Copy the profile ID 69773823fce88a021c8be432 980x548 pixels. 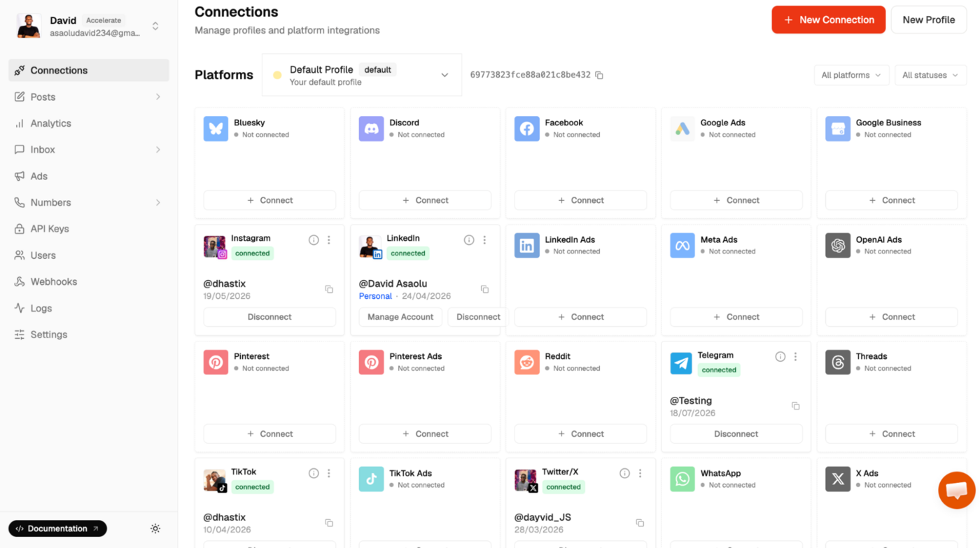click(599, 75)
